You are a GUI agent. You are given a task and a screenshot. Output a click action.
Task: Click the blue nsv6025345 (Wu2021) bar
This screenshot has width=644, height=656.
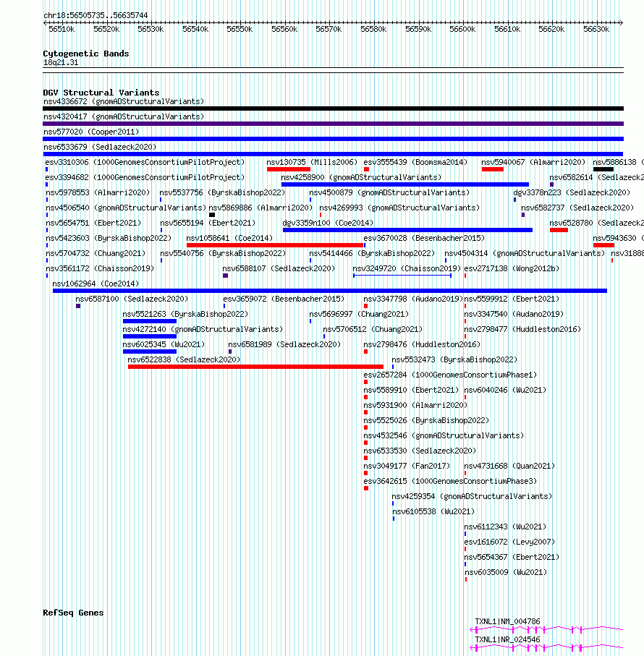click(x=150, y=352)
